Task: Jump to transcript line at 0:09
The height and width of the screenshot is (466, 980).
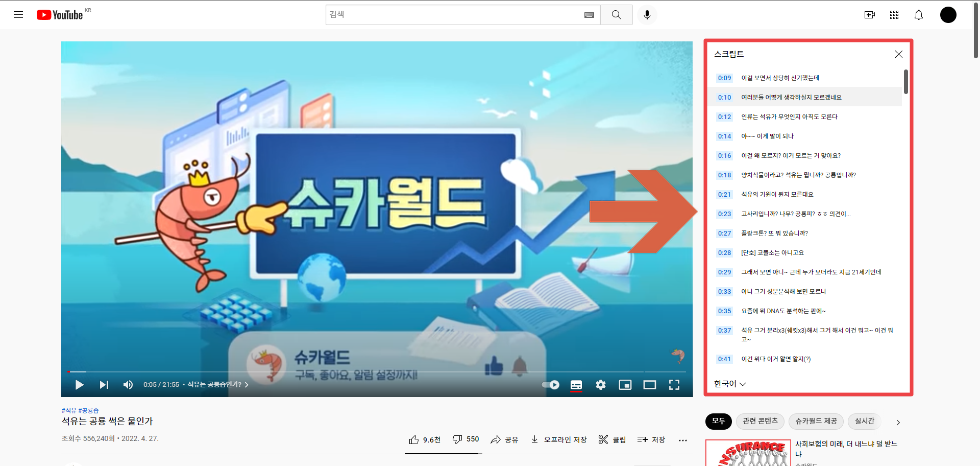Action: pyautogui.click(x=804, y=78)
